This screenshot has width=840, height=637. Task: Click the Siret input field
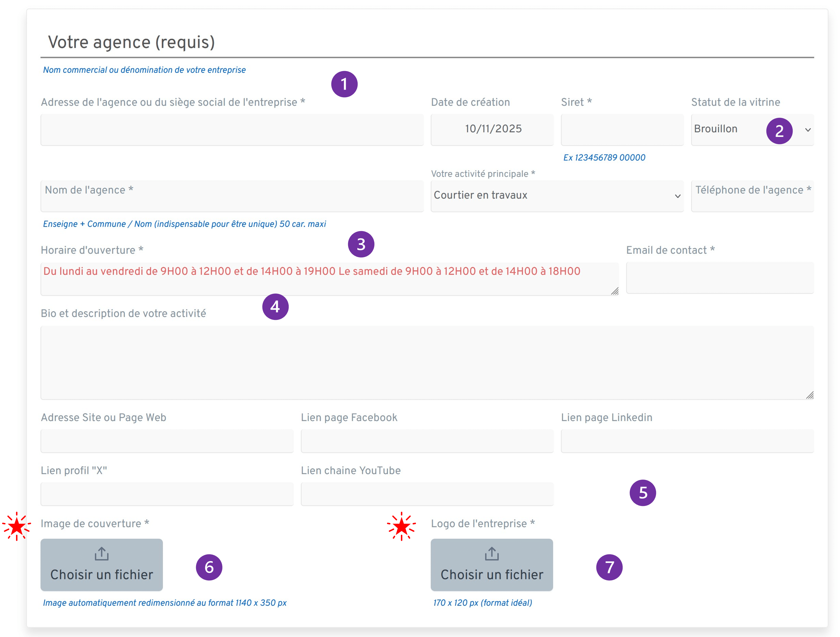point(622,129)
